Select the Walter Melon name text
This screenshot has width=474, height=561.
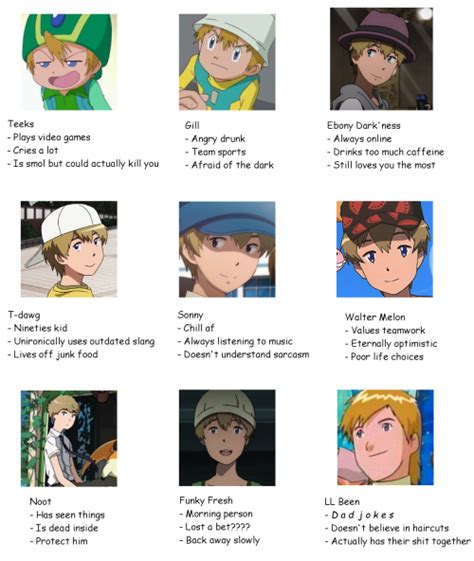375,317
